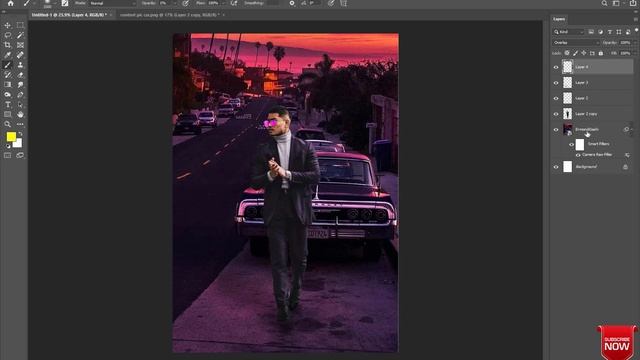Swap foreground and background colors
The height and width of the screenshot is (360, 640).
point(20,134)
